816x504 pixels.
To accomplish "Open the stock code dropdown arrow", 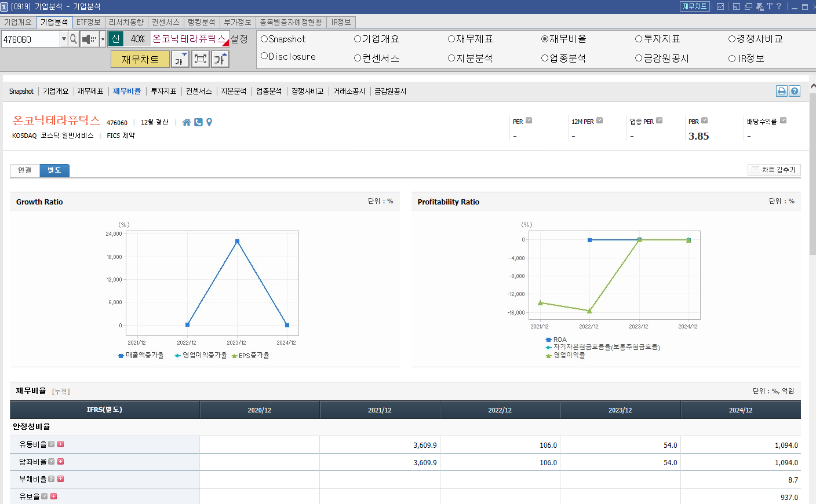I will point(64,39).
